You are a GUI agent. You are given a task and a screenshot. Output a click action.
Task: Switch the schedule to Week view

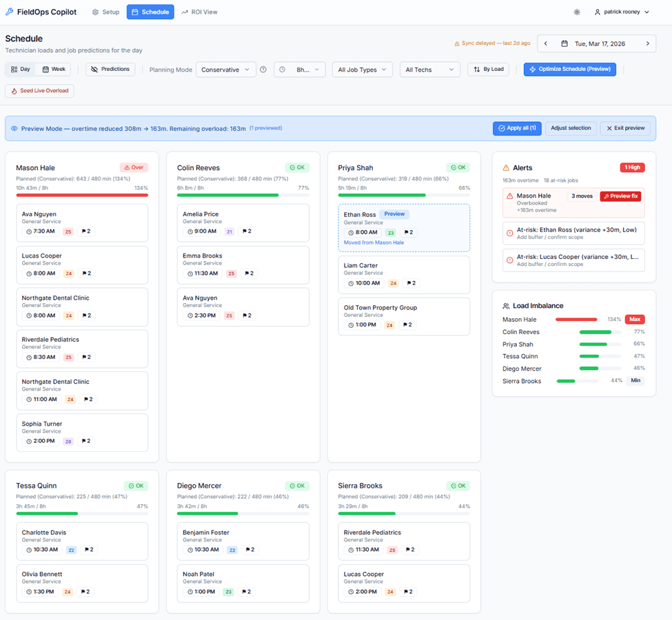(54, 70)
